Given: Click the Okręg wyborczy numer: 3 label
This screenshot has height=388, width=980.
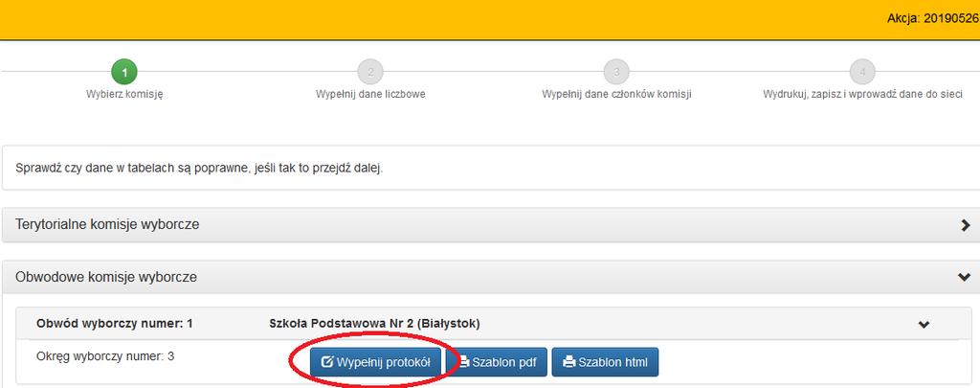Looking at the screenshot, I should coord(105,356).
